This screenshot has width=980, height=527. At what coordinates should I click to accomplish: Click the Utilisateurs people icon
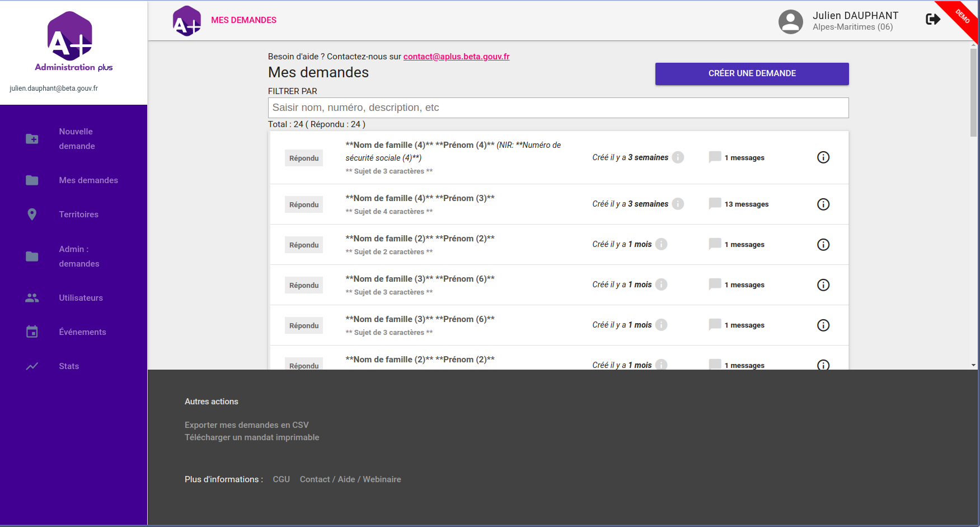pos(32,298)
